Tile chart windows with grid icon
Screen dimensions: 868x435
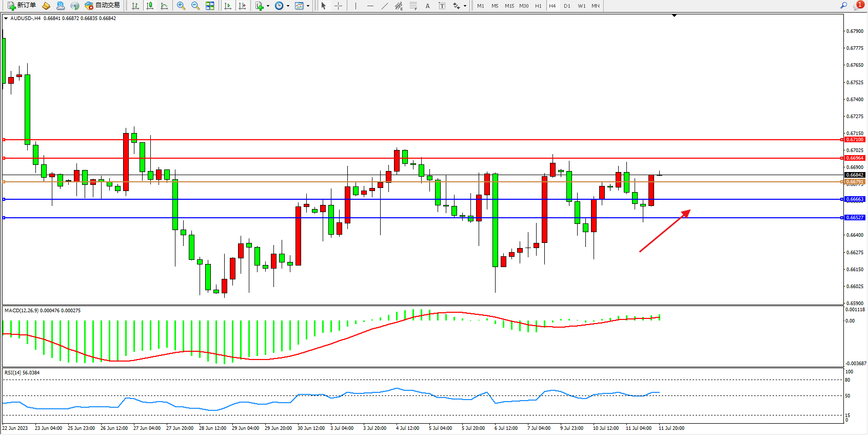[210, 6]
